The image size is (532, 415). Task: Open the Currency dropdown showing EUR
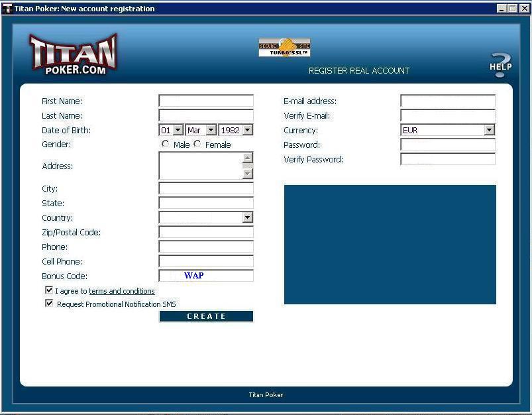(489, 130)
